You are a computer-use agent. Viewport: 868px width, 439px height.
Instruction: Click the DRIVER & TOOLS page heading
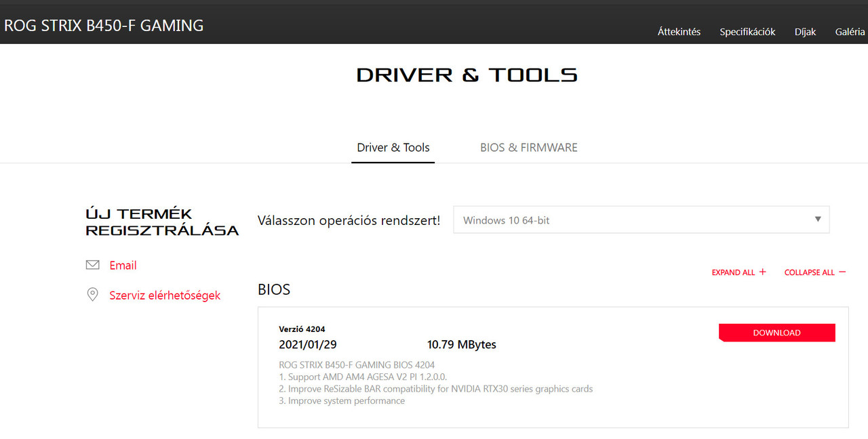(467, 75)
